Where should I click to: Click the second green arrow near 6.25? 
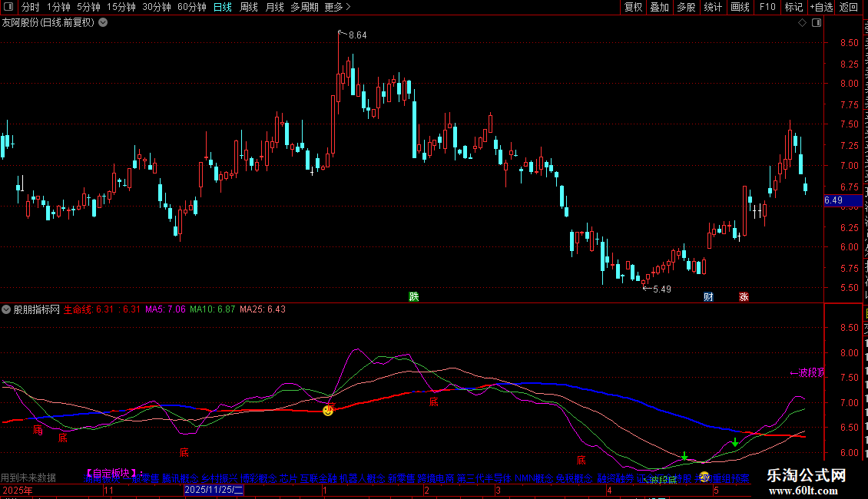pos(734,442)
